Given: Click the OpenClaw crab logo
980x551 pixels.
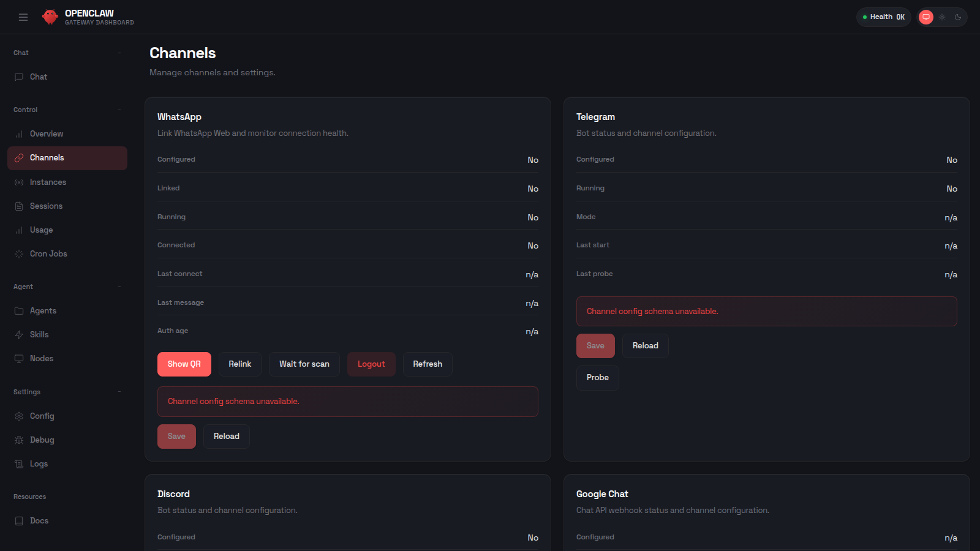Looking at the screenshot, I should [50, 17].
